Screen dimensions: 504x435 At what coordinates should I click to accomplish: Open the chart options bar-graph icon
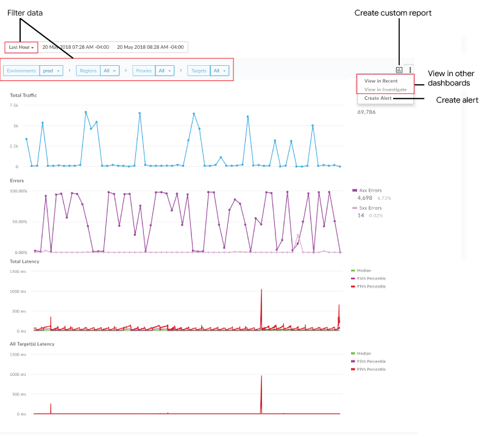click(x=399, y=70)
